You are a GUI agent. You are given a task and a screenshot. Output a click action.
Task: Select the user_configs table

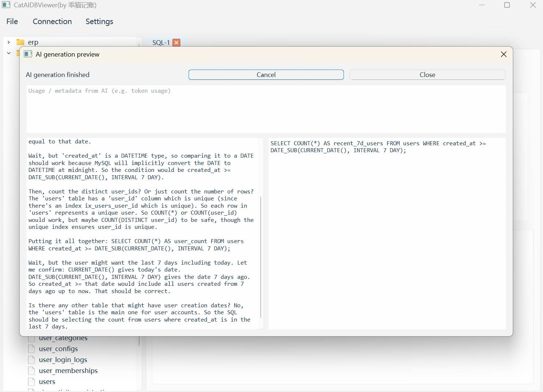(x=58, y=349)
